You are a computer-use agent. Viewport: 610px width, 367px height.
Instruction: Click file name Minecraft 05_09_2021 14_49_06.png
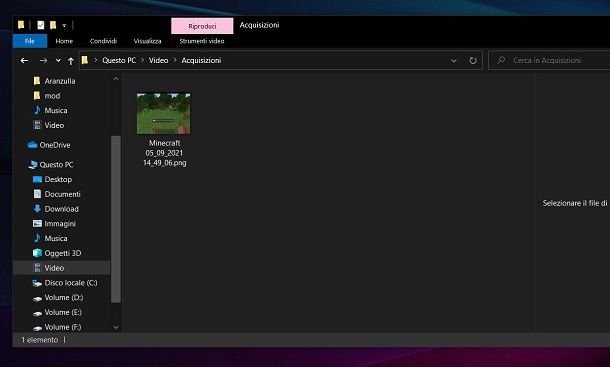click(x=165, y=153)
